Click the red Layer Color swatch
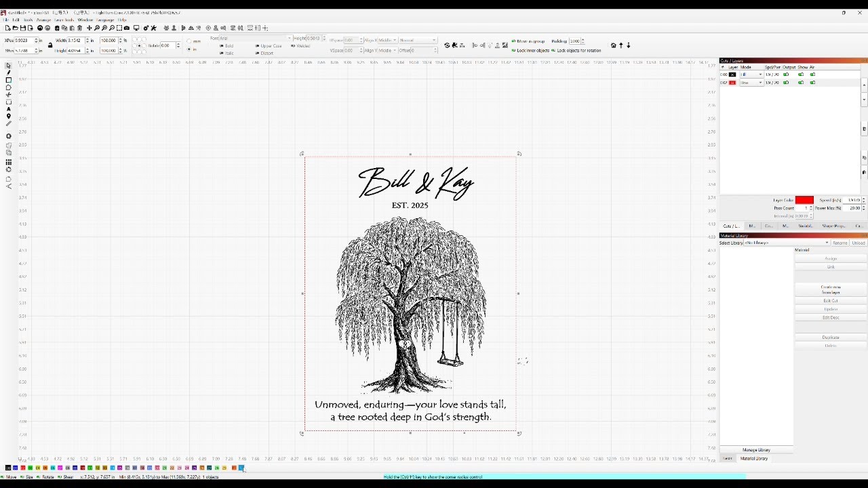The height and width of the screenshot is (488, 868). 804,200
